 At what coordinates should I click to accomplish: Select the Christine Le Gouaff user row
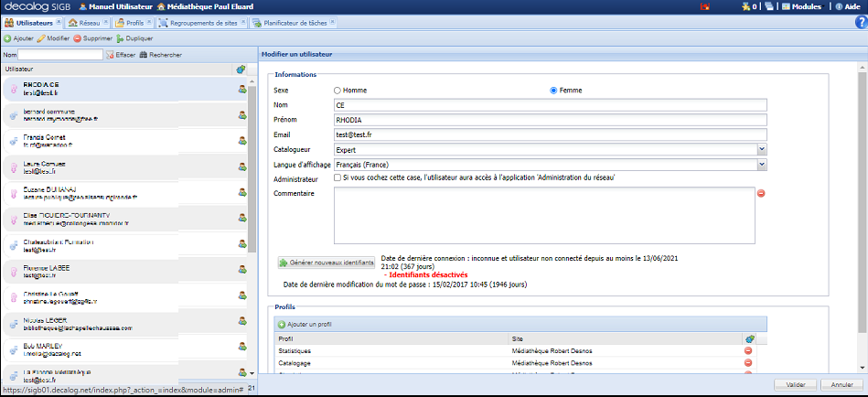125,296
